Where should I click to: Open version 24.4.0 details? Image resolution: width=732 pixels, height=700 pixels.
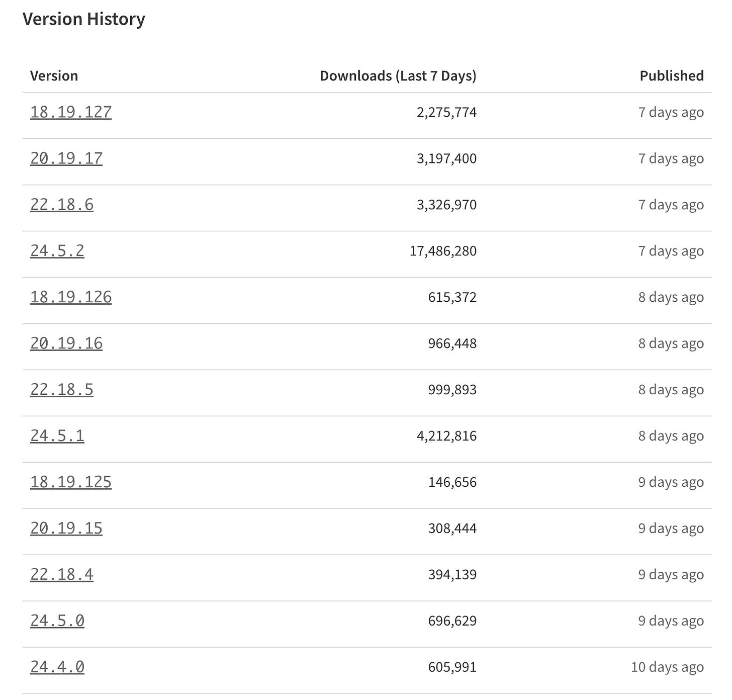pyautogui.click(x=57, y=667)
